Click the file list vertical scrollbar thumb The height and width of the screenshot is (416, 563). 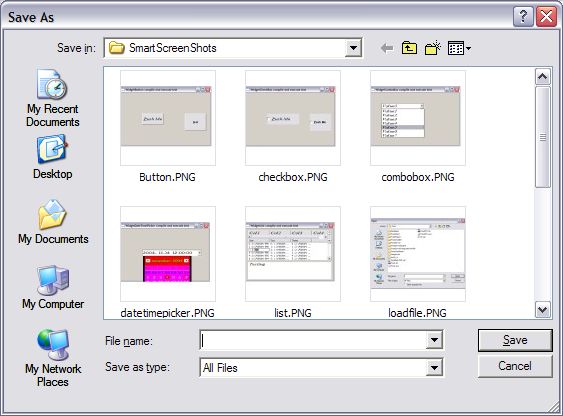point(543,137)
